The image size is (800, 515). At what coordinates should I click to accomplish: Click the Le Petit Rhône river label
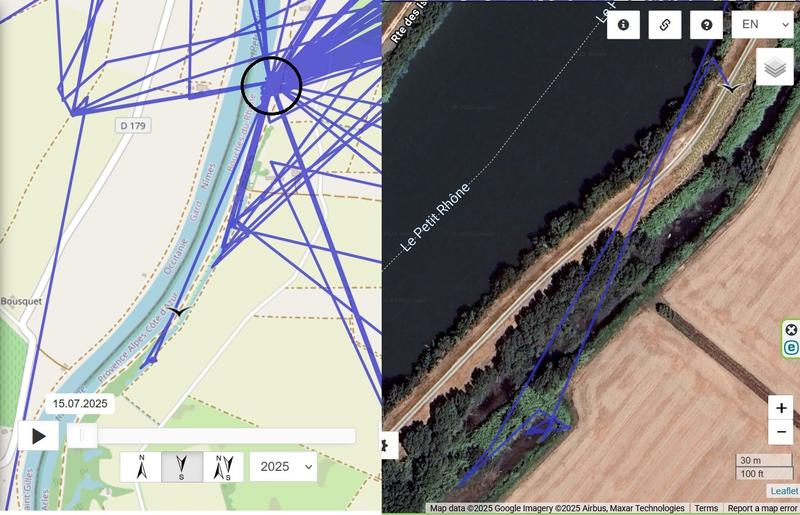click(435, 218)
